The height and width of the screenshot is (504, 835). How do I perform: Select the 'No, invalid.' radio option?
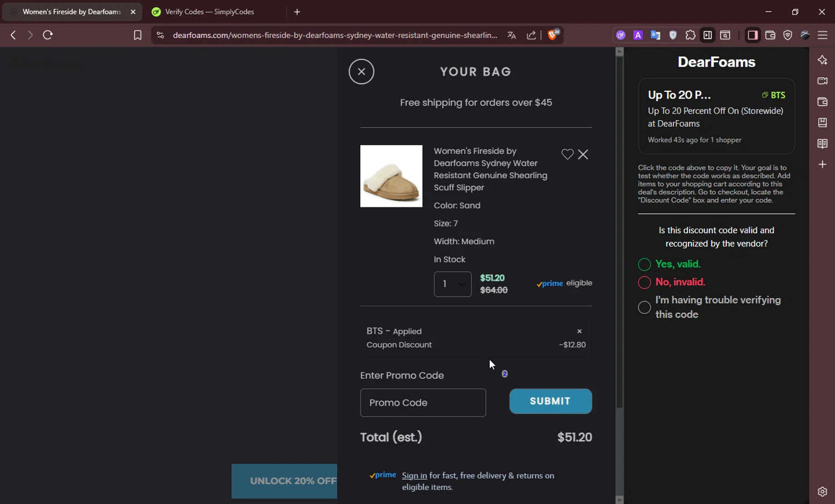[645, 282]
